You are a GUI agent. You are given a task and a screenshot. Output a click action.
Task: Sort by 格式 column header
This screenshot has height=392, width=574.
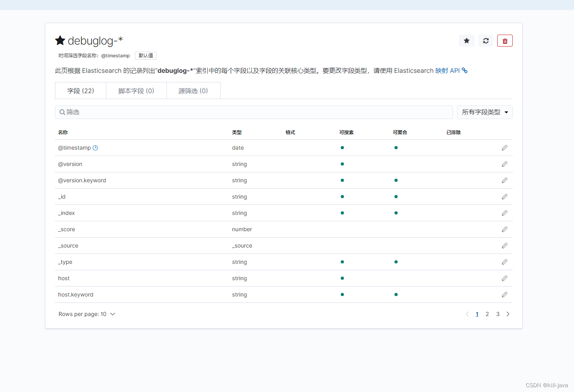pos(290,132)
